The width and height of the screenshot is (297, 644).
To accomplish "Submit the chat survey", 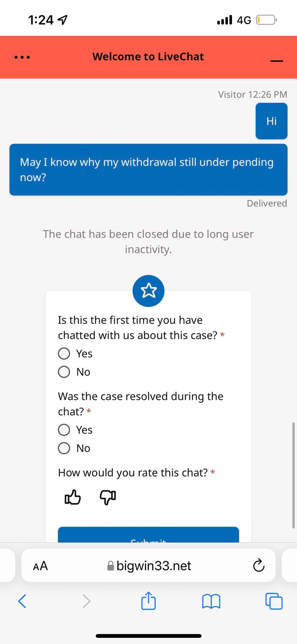I will [148, 536].
